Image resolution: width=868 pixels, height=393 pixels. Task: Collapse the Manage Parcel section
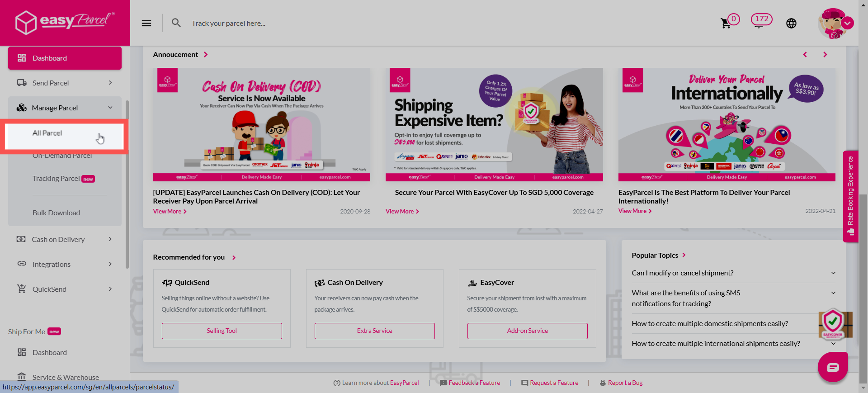(65, 108)
